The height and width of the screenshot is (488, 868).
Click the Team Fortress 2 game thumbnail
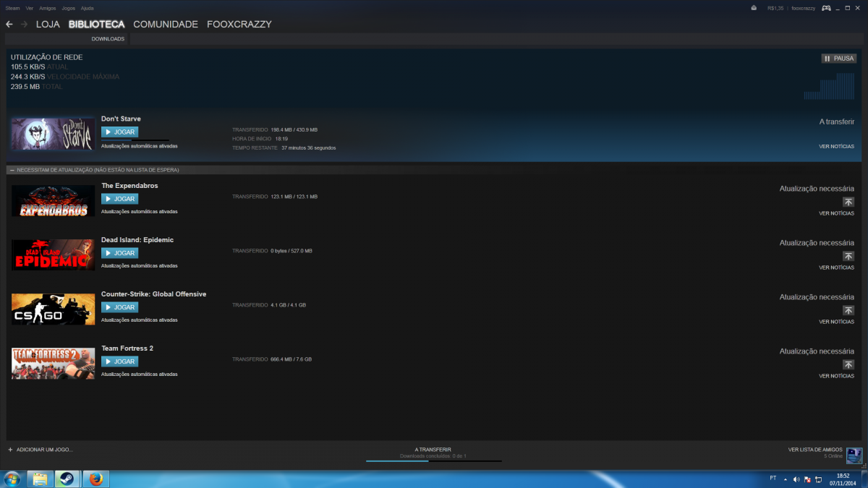[53, 364]
